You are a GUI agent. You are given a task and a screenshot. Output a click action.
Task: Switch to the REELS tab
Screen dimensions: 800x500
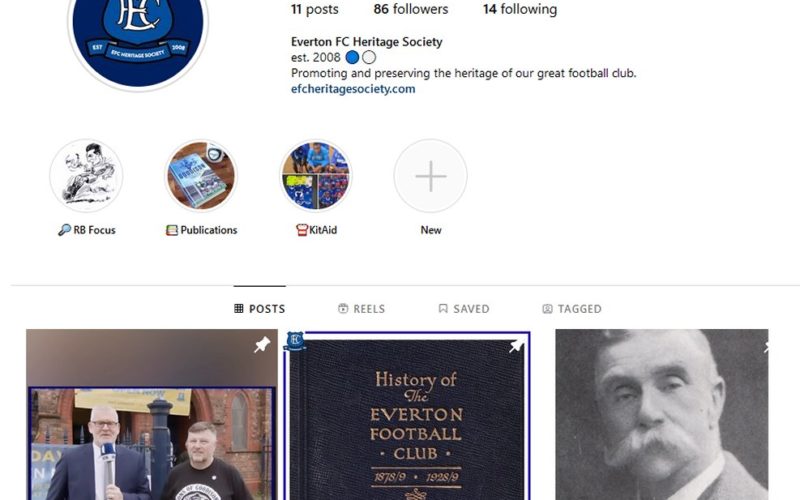click(362, 309)
